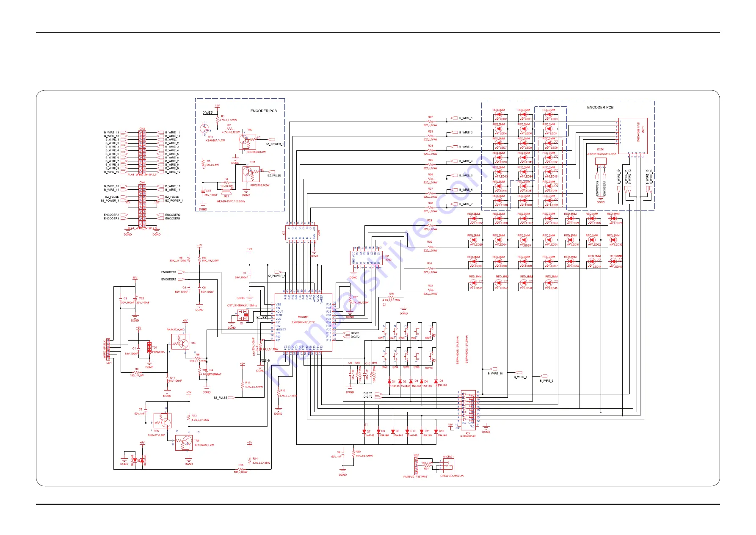Viewport: 756px width, 535px height.
Task: Click the C7 capacitor label
Action: coord(244,273)
